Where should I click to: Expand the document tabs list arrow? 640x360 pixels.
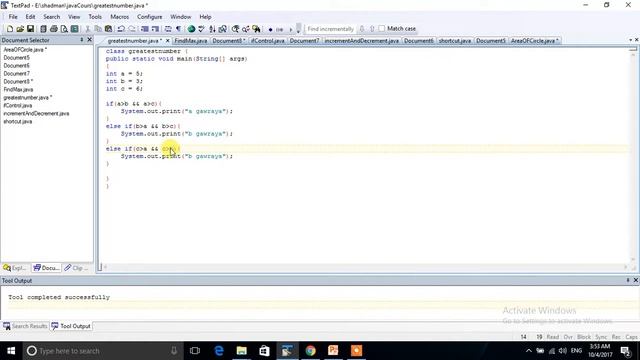[631, 40]
